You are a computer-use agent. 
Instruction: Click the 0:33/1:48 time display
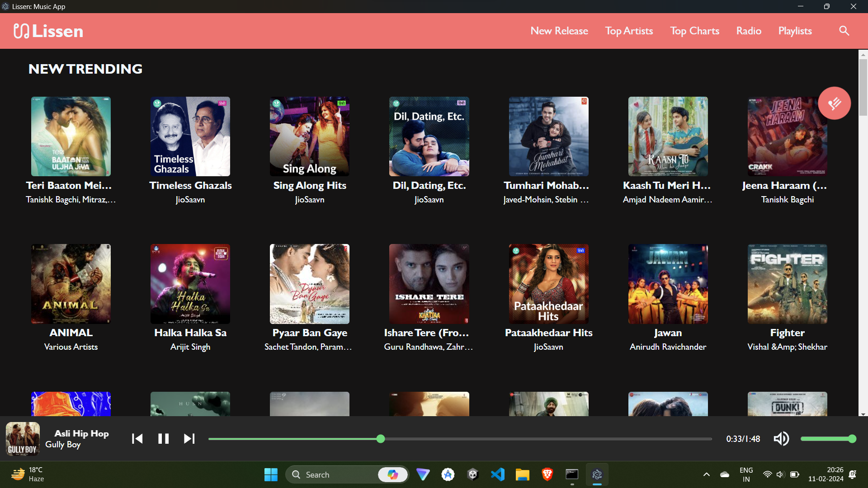click(743, 439)
